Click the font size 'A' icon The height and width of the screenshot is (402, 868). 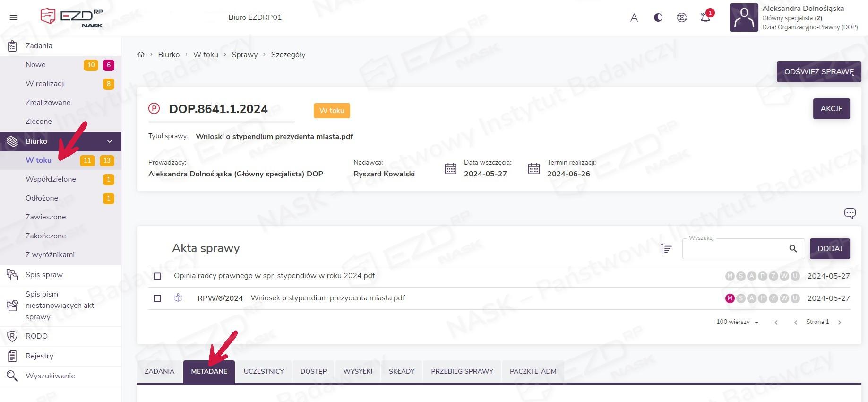tap(634, 18)
